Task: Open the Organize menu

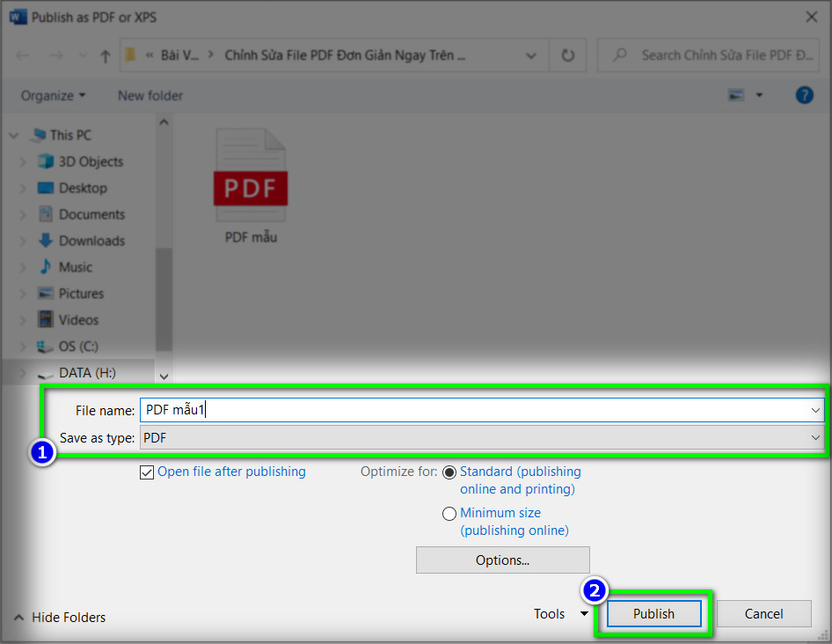Action: pyautogui.click(x=53, y=95)
